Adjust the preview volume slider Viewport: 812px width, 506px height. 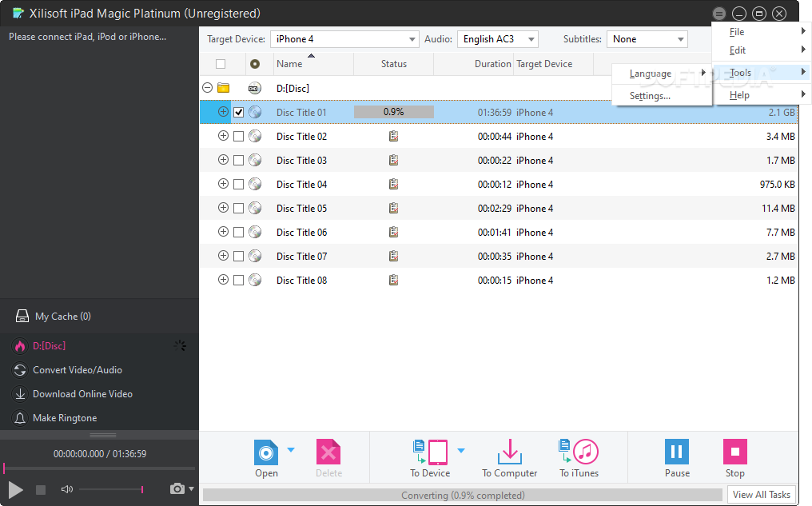[x=111, y=489]
